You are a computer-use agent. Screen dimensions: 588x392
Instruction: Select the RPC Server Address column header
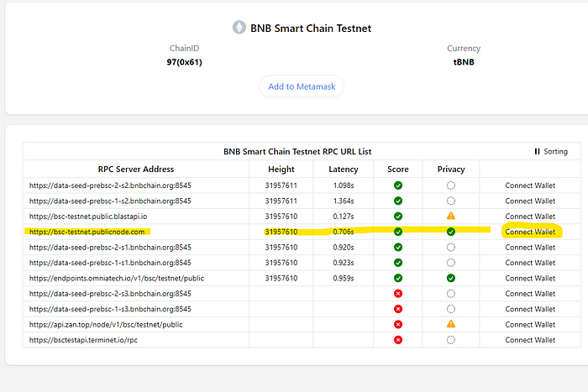tap(136, 170)
